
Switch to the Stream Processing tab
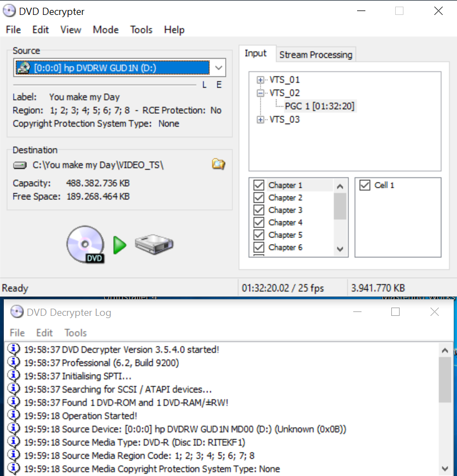click(x=316, y=55)
